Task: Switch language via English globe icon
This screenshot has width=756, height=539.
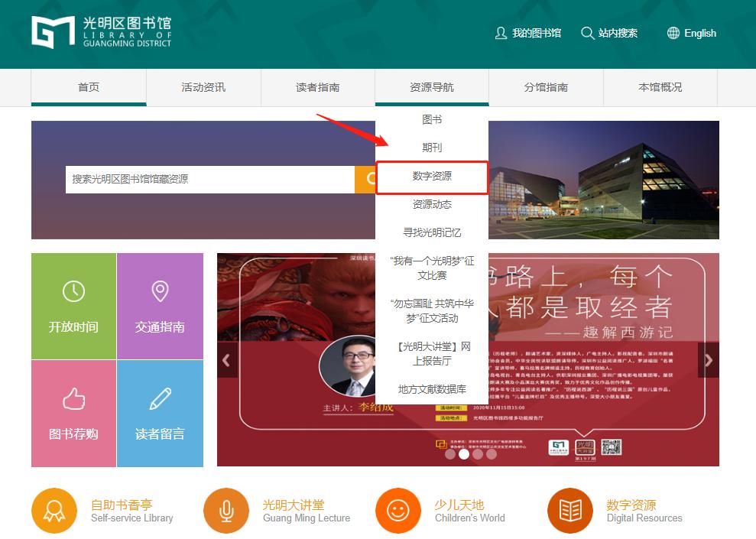Action: click(x=673, y=33)
